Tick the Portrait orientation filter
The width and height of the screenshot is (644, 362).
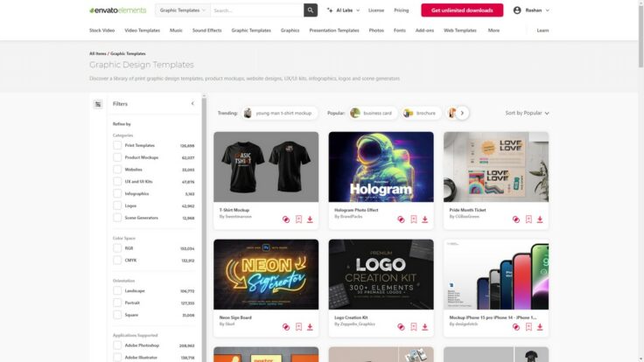(117, 303)
